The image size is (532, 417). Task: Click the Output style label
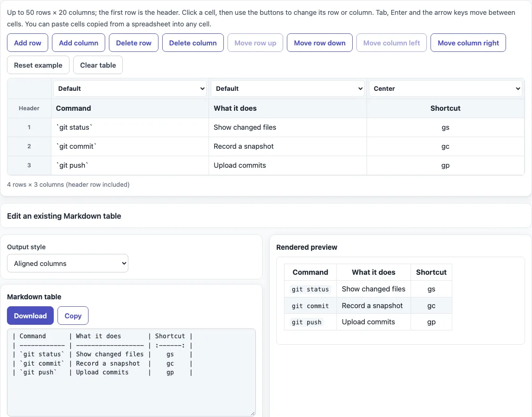pos(26,246)
